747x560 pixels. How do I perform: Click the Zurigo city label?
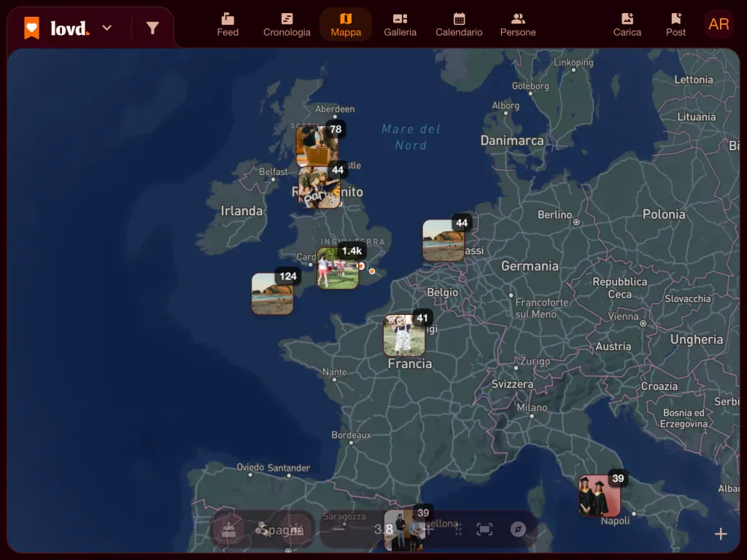(x=535, y=362)
